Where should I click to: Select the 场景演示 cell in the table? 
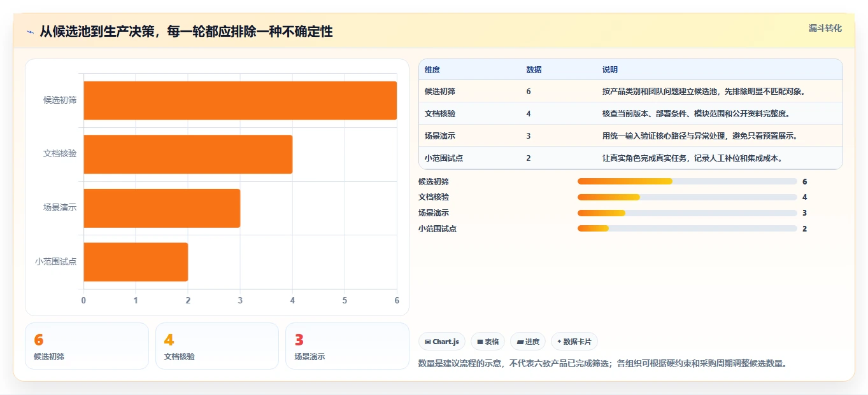coord(440,136)
